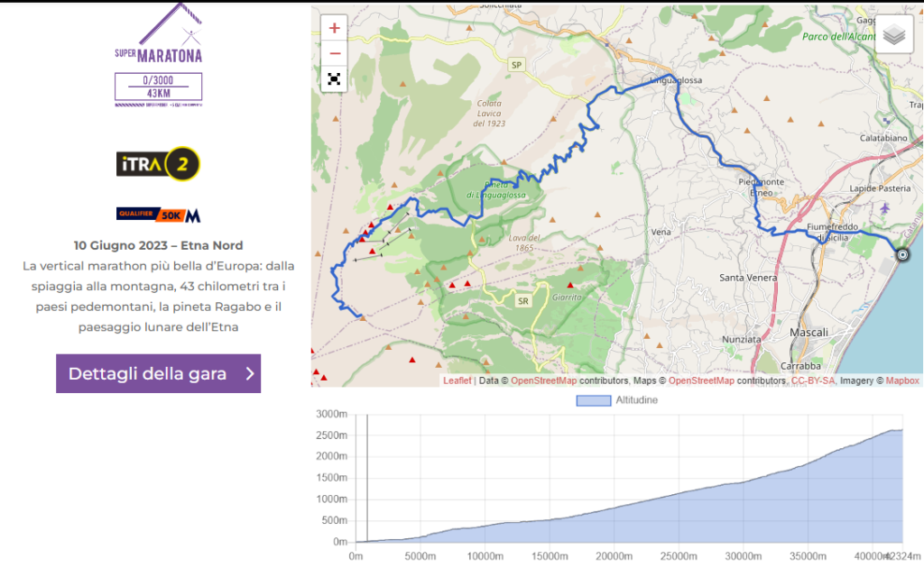Open Dettagli della gara
924x568 pixels.
pyautogui.click(x=159, y=374)
